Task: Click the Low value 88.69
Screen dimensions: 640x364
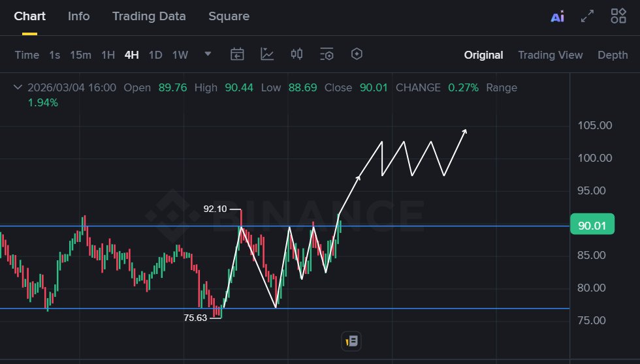Action: click(302, 87)
